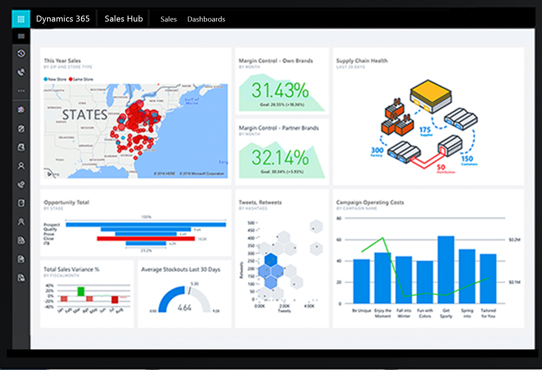Select the Prospect funnel bar

[146, 225]
